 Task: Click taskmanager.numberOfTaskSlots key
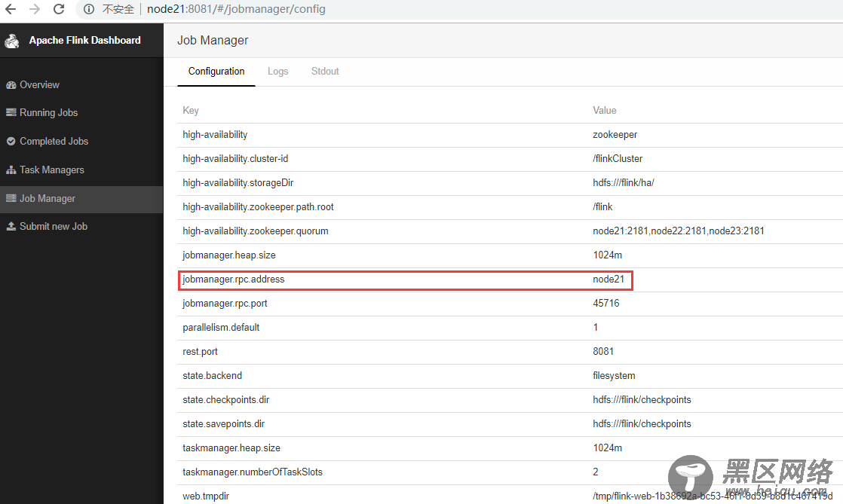(253, 472)
